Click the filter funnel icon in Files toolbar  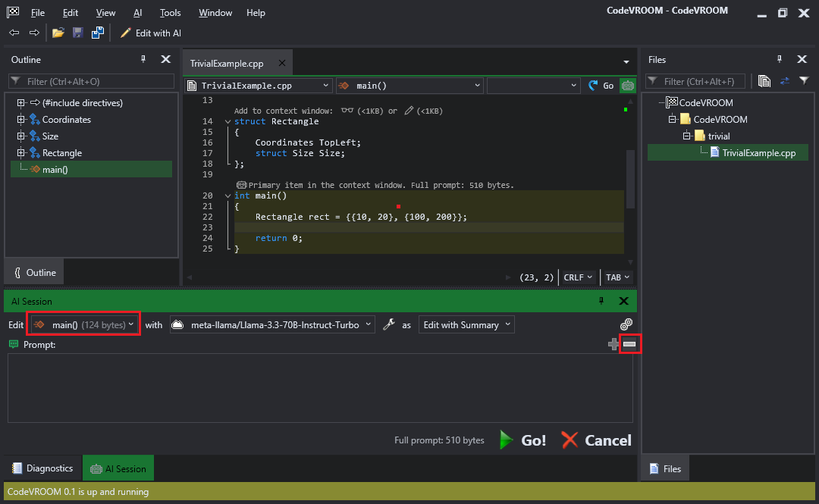[x=804, y=81]
